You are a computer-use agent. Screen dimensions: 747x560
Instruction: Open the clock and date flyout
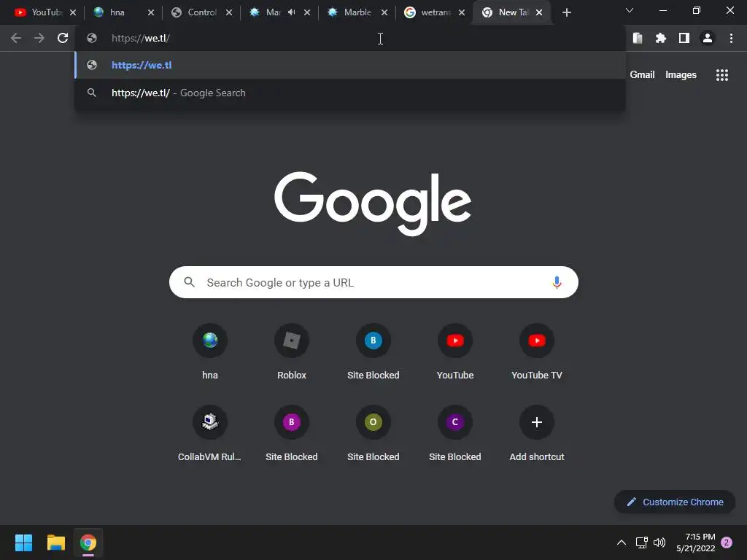[x=695, y=542]
